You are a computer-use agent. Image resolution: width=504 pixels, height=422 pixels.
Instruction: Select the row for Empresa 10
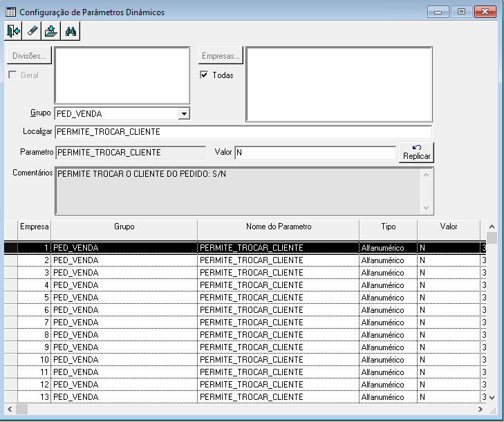coord(245,360)
